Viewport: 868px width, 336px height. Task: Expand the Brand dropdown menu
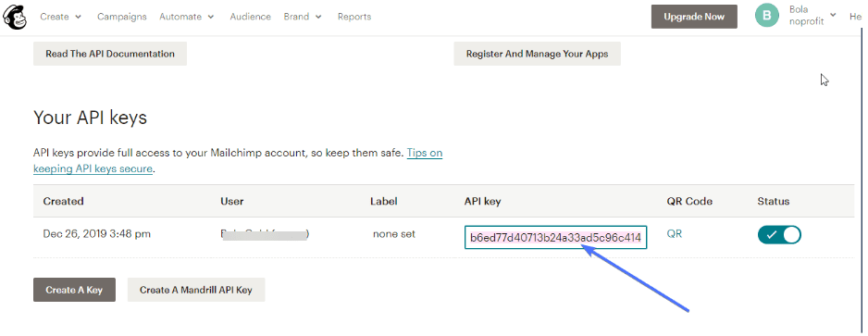click(303, 17)
